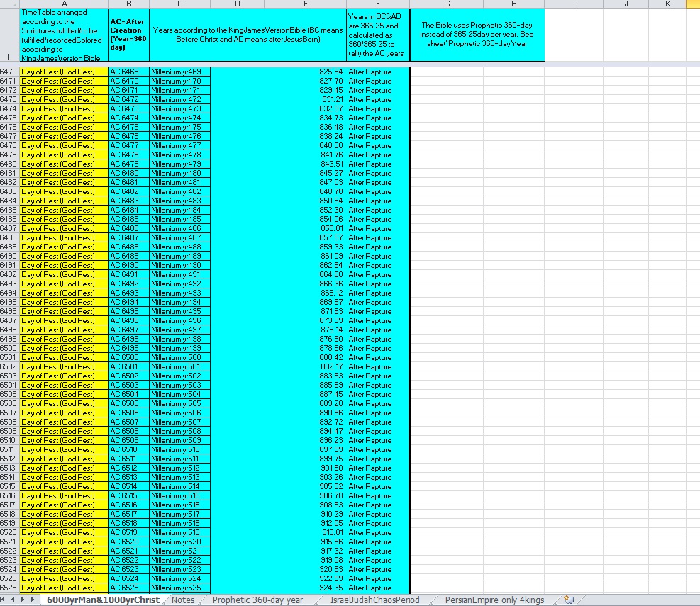Image resolution: width=700 pixels, height=606 pixels.
Task: Open PersianEmpire only 4kings sheet tab
Action: 494,600
